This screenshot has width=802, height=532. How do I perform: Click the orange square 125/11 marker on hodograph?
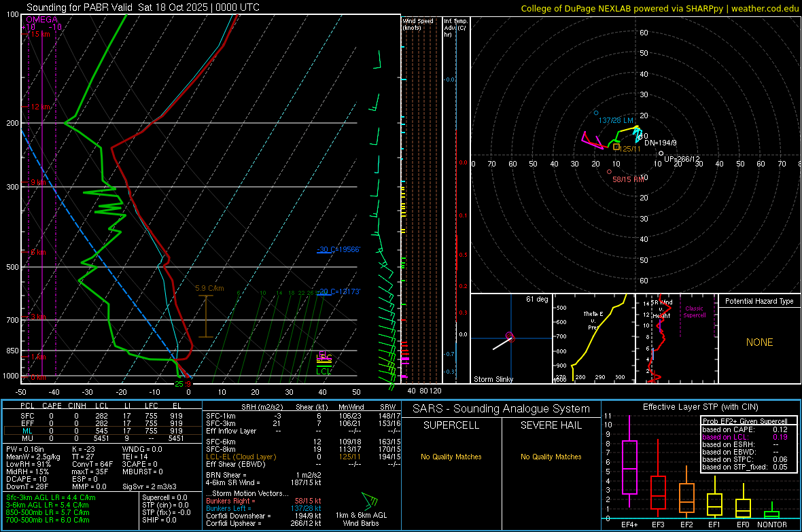click(616, 147)
